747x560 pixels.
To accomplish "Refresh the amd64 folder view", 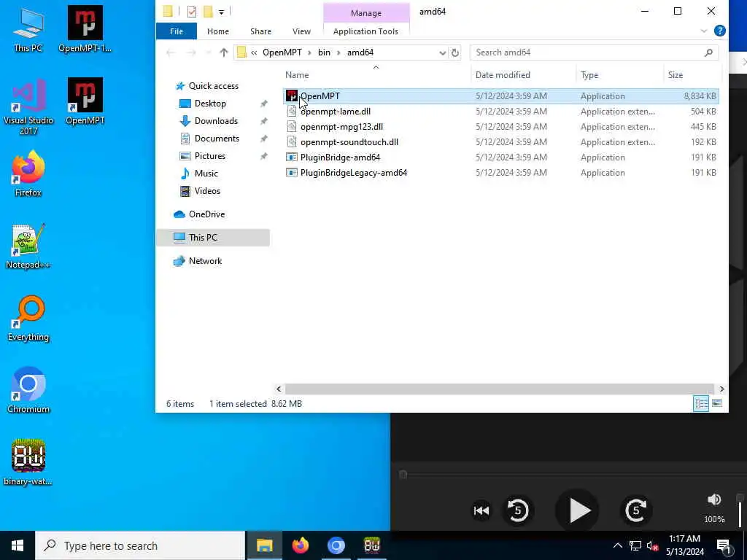I will pos(455,52).
